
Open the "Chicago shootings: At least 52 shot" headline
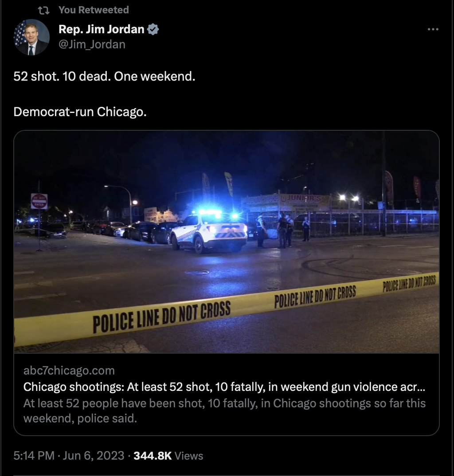(224, 387)
